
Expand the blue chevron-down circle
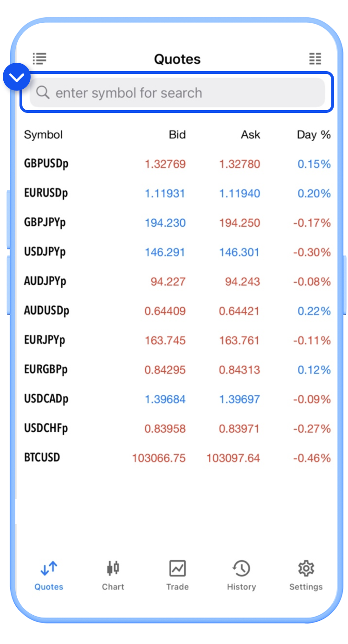pyautogui.click(x=16, y=78)
